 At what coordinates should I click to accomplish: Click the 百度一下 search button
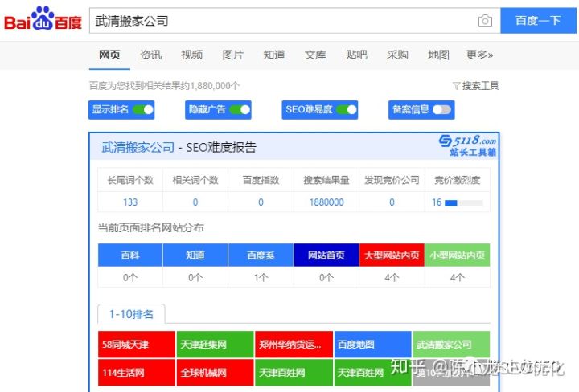click(x=538, y=21)
